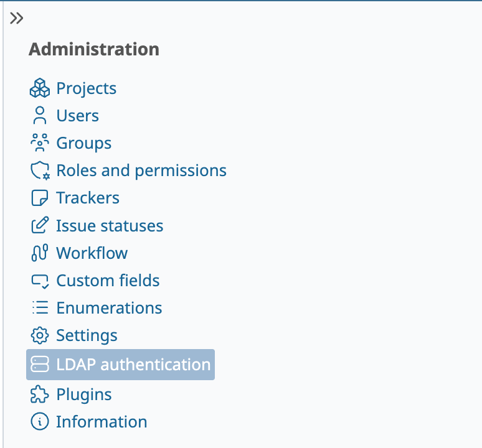Click the Users person icon
482x448 pixels.
[x=40, y=116]
